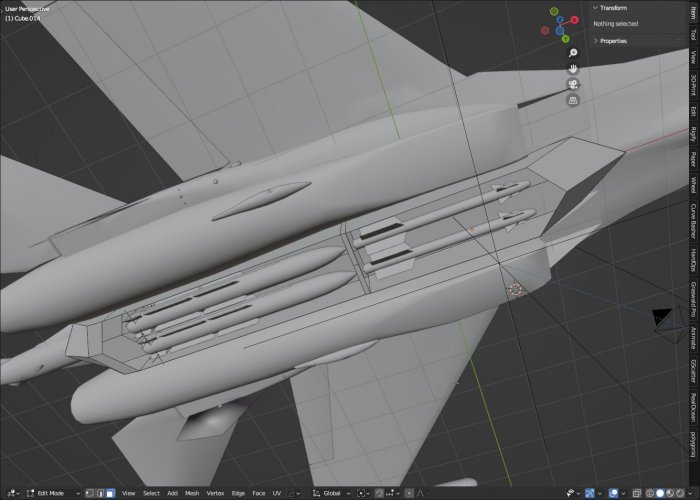Switch to vertex select mode
700x500 pixels.
point(89,493)
